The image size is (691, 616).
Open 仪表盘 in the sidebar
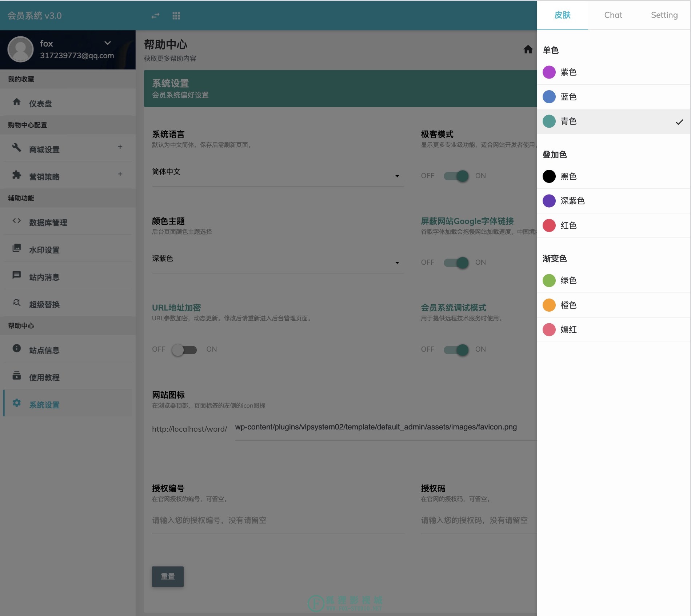click(x=68, y=103)
